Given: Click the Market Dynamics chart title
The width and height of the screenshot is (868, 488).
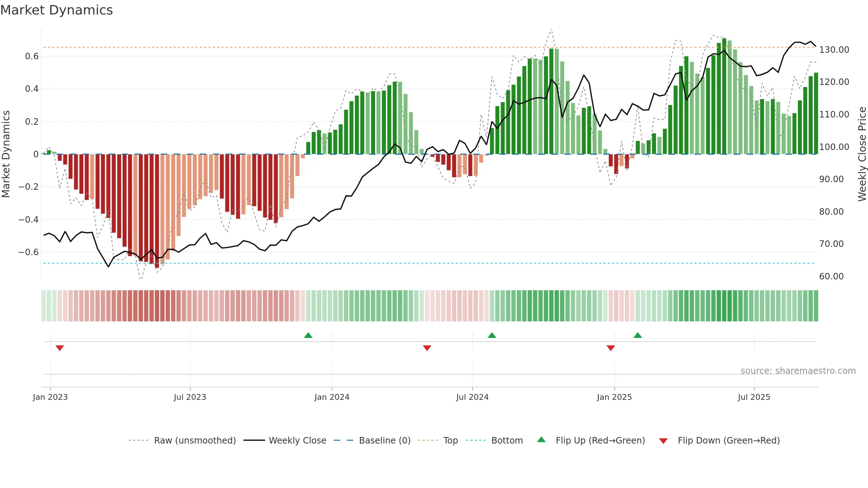Looking at the screenshot, I should (x=56, y=10).
